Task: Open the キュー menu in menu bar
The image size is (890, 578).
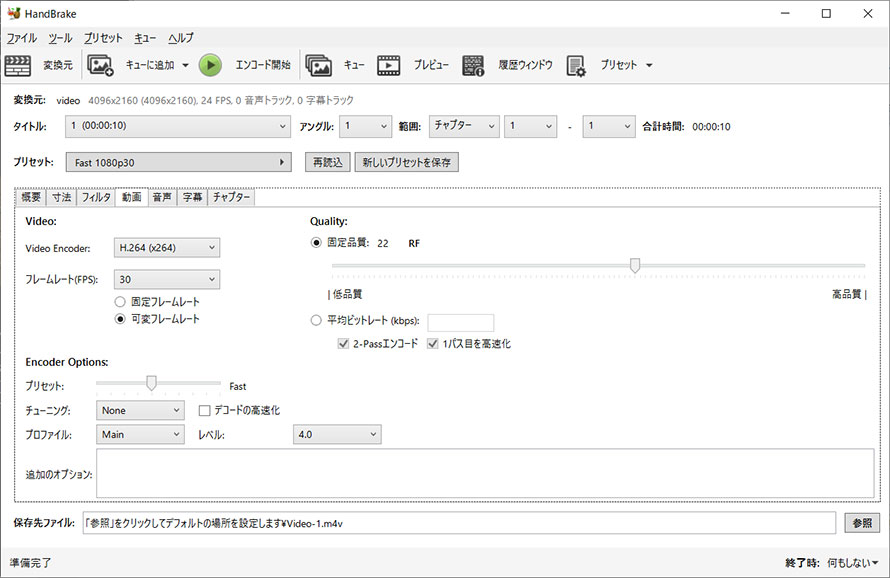Action: [x=145, y=38]
